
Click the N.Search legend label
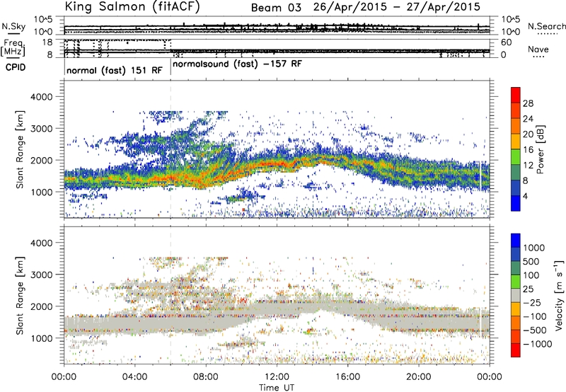(x=546, y=26)
